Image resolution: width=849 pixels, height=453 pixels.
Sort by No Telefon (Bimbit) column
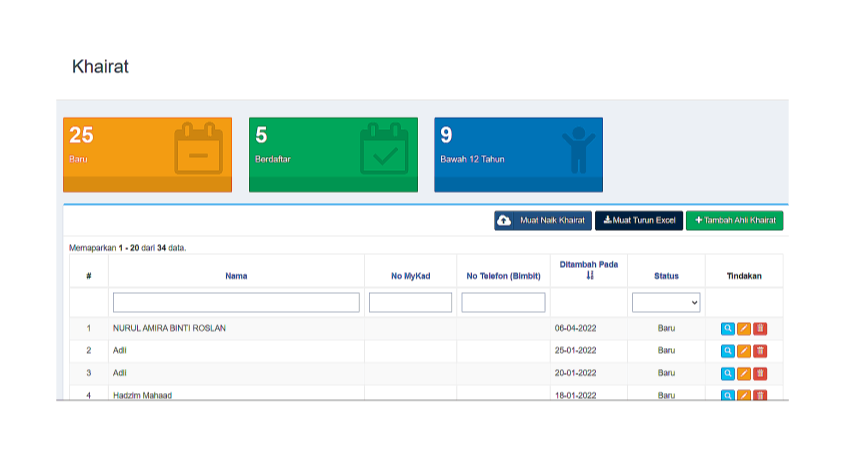click(x=504, y=276)
